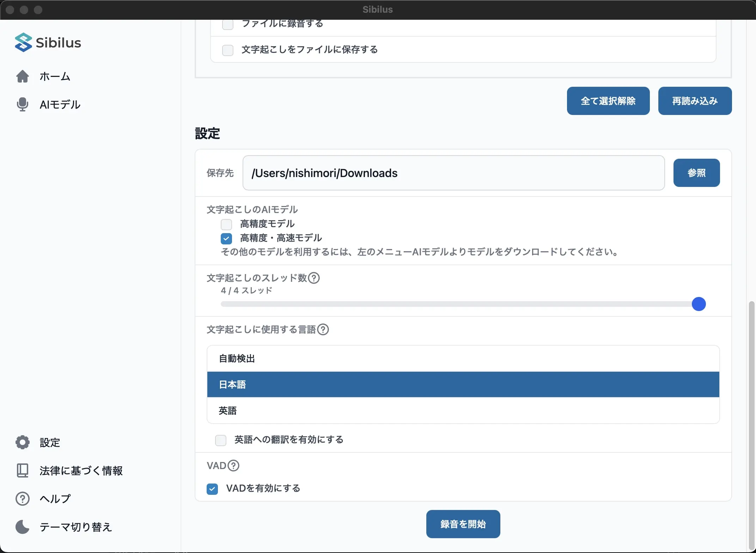This screenshot has height=553, width=756.
Task: Uncheck 高精度・高速モデル checkbox
Action: click(226, 238)
